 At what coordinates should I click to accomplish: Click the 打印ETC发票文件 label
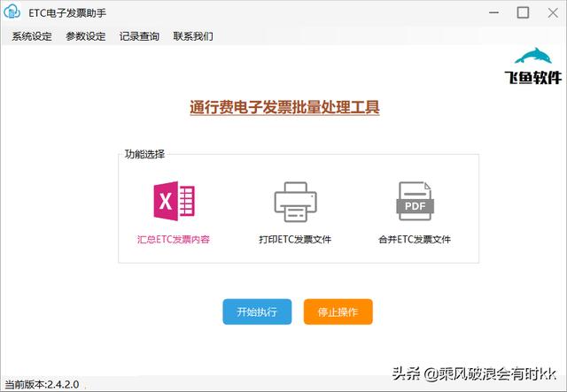point(295,239)
